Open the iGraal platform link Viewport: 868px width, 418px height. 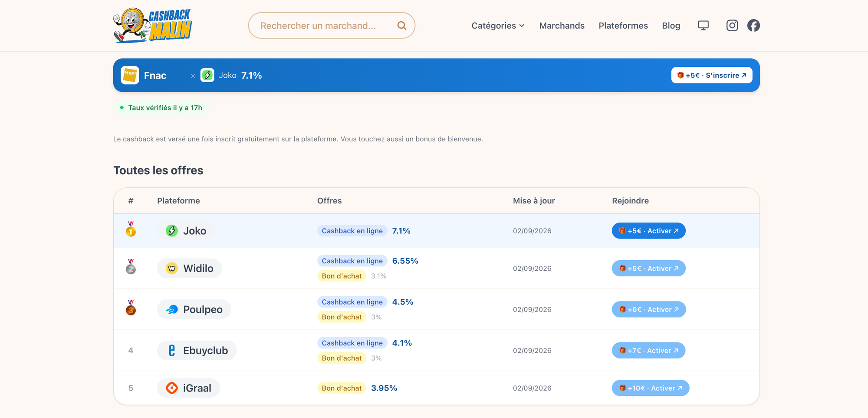188,388
